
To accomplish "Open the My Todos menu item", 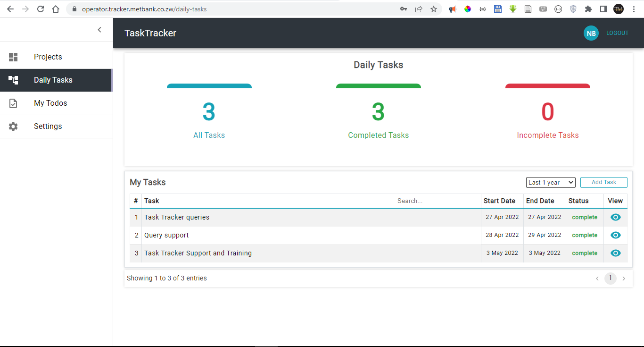I will [50, 103].
